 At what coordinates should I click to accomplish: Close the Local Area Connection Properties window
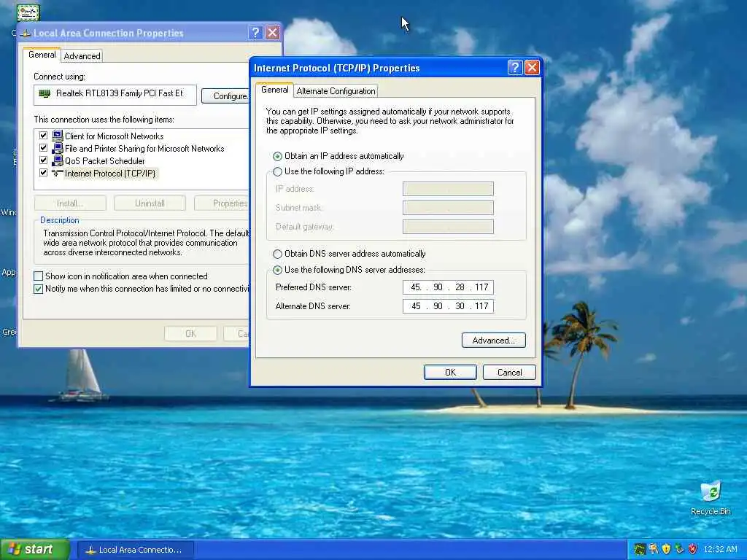(273, 32)
